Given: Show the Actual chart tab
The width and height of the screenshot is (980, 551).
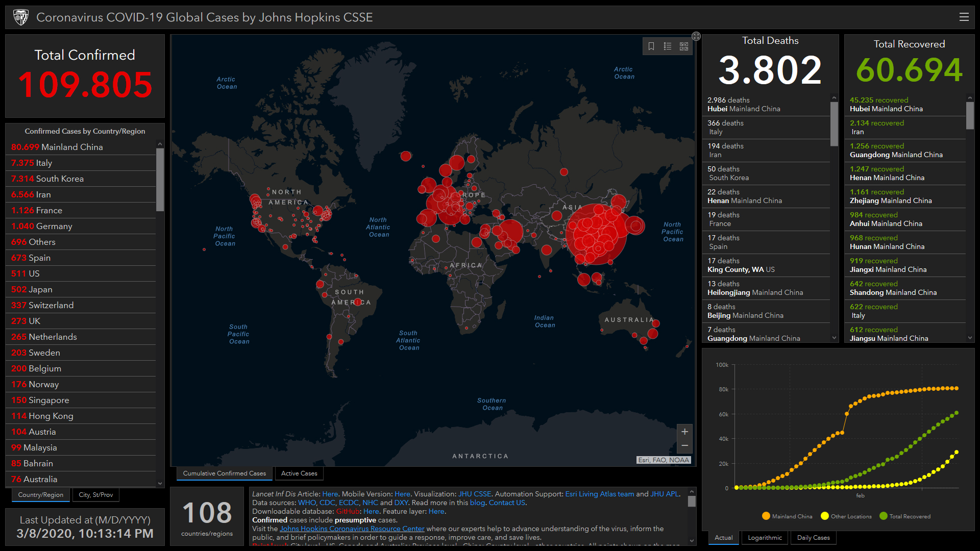Looking at the screenshot, I should coord(723,538).
